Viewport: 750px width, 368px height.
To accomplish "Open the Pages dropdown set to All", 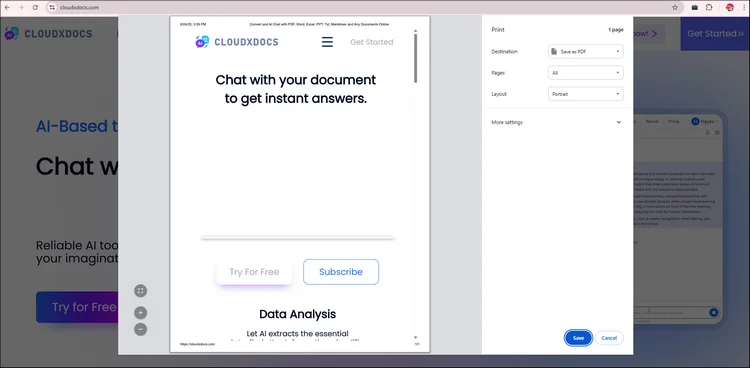I will tap(585, 73).
